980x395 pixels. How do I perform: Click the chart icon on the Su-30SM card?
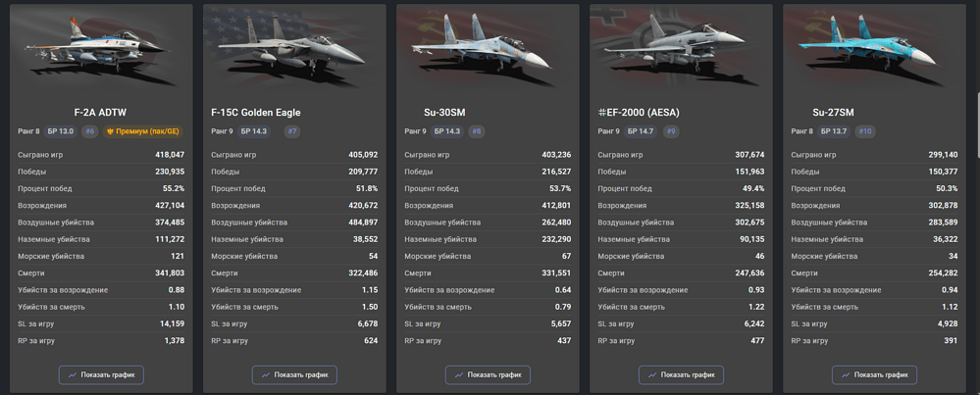pos(459,375)
